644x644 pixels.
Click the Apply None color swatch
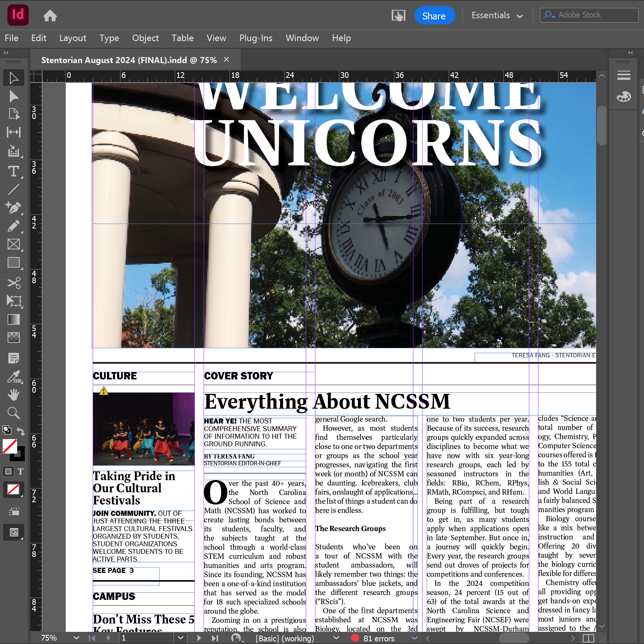pyautogui.click(x=14, y=490)
